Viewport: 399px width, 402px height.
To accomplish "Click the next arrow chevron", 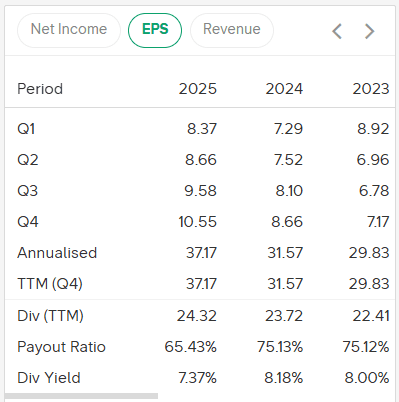I will click(369, 31).
